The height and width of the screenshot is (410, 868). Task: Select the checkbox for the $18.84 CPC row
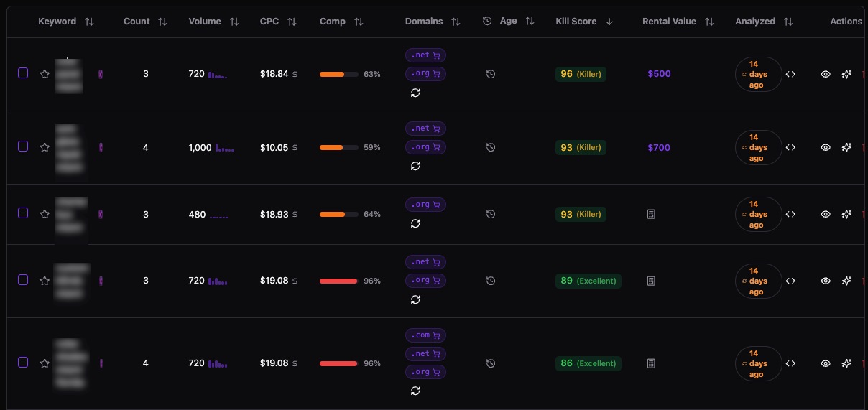tap(23, 73)
